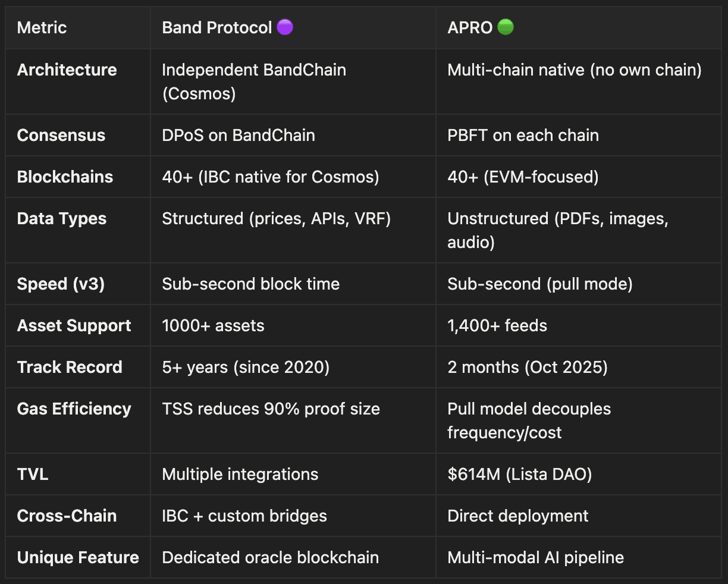Screen dimensions: 728x584
Task: Select the PBFT on each chain cell
Action: pyautogui.click(x=523, y=136)
